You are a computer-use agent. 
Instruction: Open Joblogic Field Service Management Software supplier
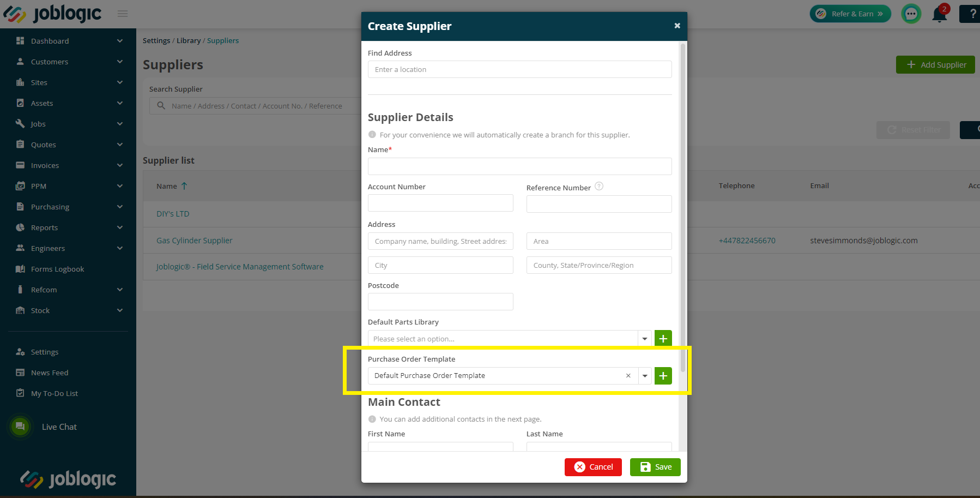coord(240,267)
